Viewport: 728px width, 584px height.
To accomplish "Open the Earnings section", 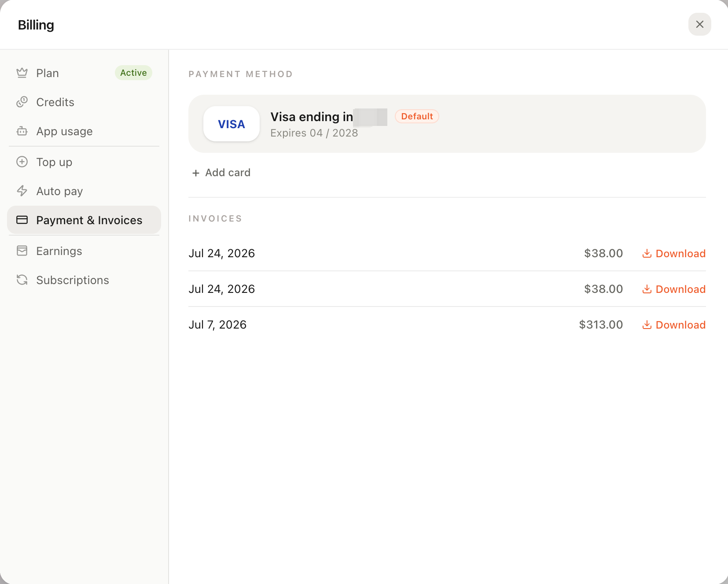I will [84, 251].
